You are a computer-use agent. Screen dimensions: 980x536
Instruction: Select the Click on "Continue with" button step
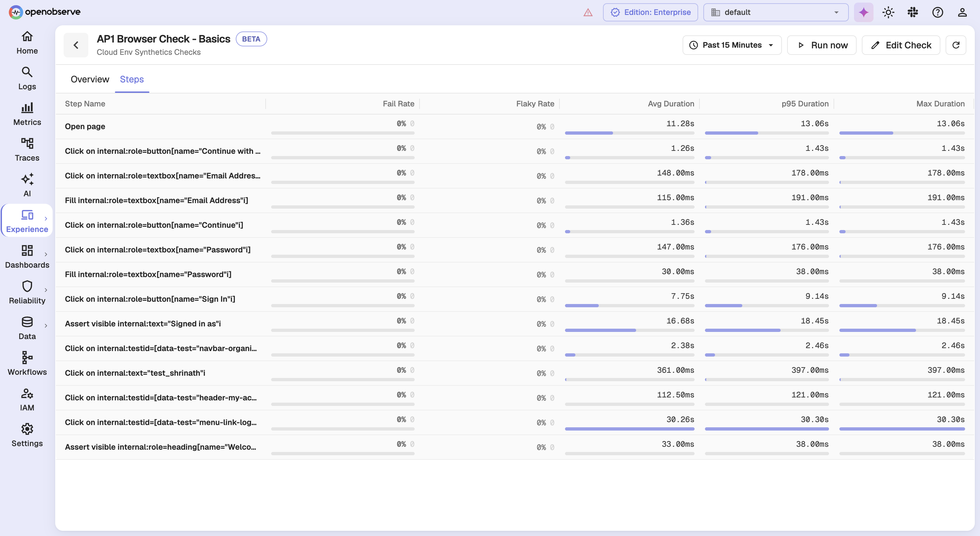click(515, 151)
